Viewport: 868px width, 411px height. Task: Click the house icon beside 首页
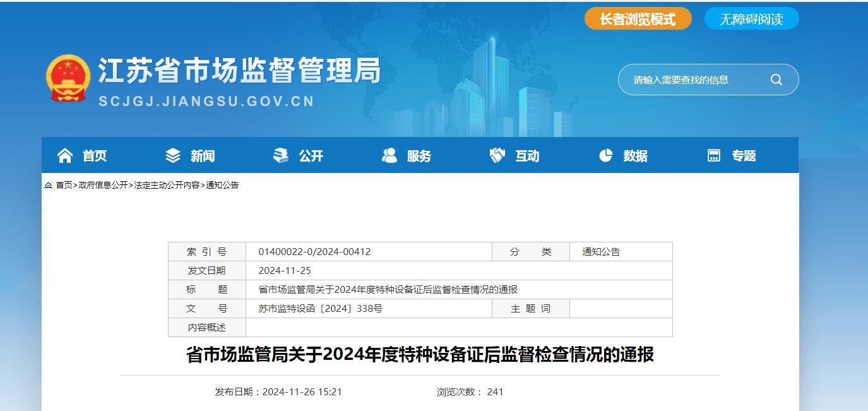click(65, 155)
